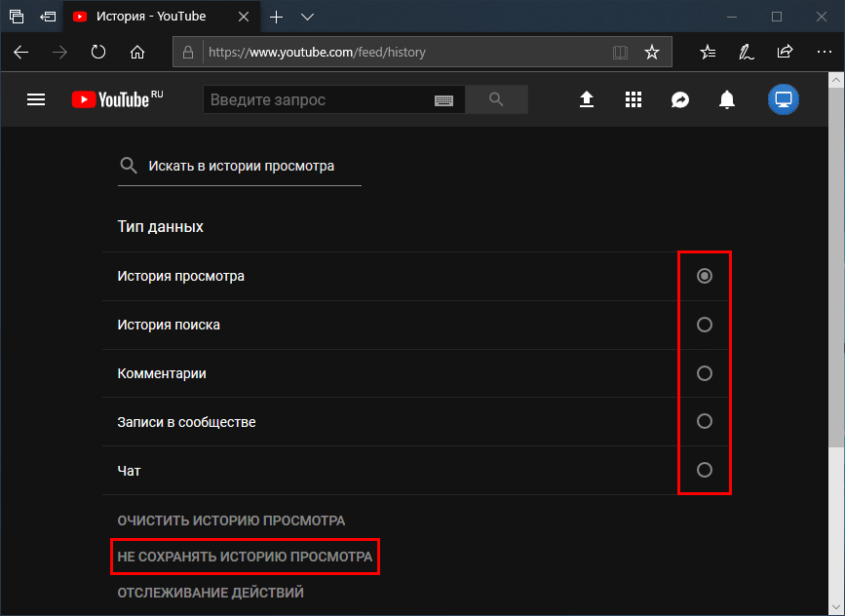
Task: Open the YouTube hamburger guide menu
Action: (x=36, y=99)
